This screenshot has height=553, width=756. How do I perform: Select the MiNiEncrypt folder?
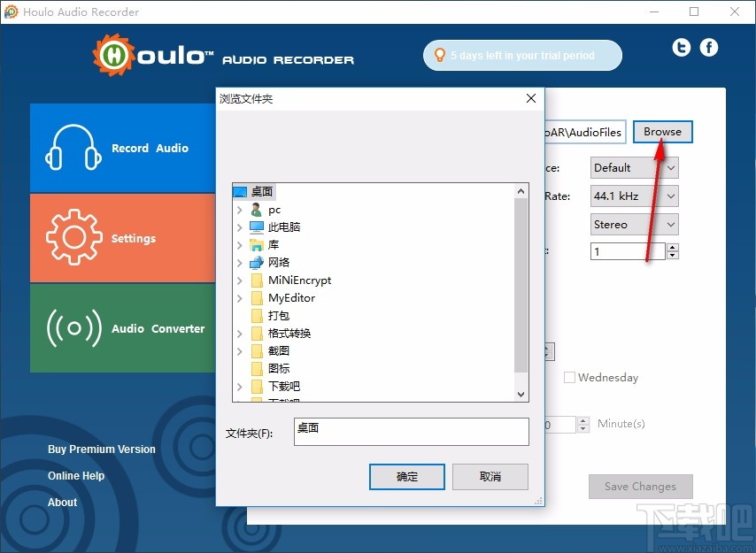pyautogui.click(x=301, y=280)
